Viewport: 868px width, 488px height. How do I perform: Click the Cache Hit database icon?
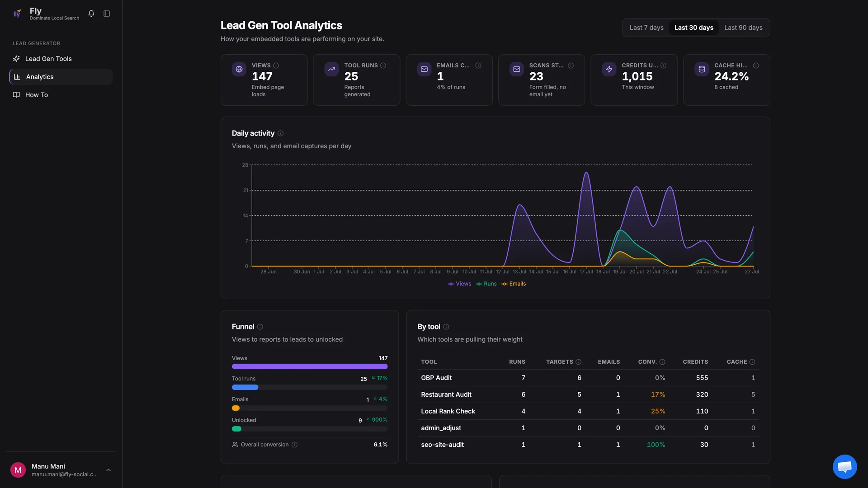702,69
